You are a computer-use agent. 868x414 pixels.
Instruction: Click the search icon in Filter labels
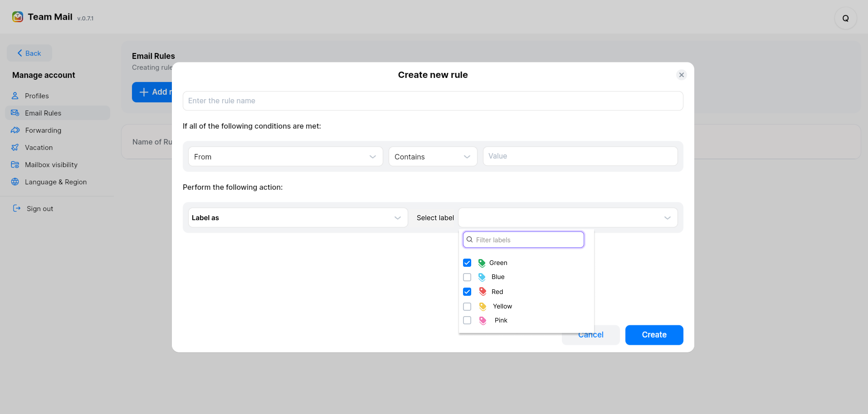tap(470, 240)
